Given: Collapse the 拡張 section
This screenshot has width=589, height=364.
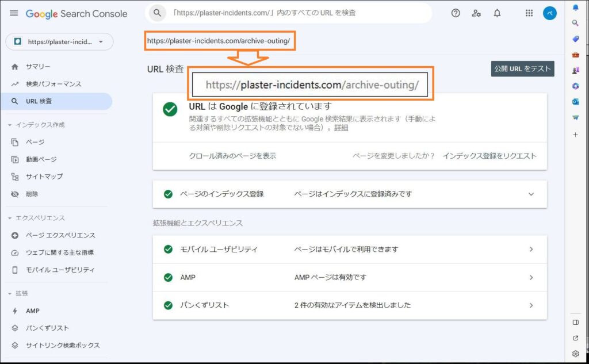Looking at the screenshot, I should 10,293.
